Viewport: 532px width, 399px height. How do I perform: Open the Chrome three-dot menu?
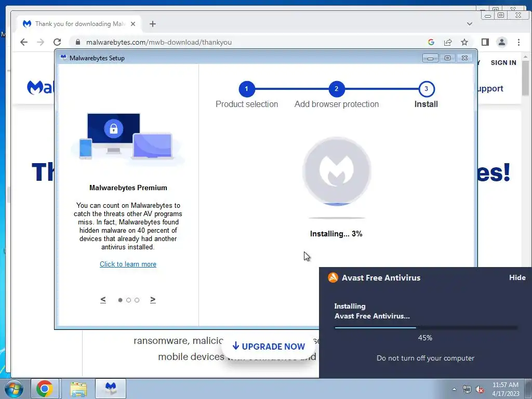[x=518, y=42]
